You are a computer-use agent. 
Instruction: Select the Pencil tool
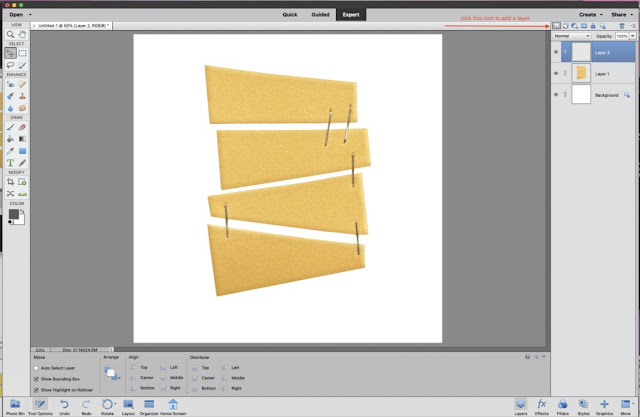click(x=22, y=163)
